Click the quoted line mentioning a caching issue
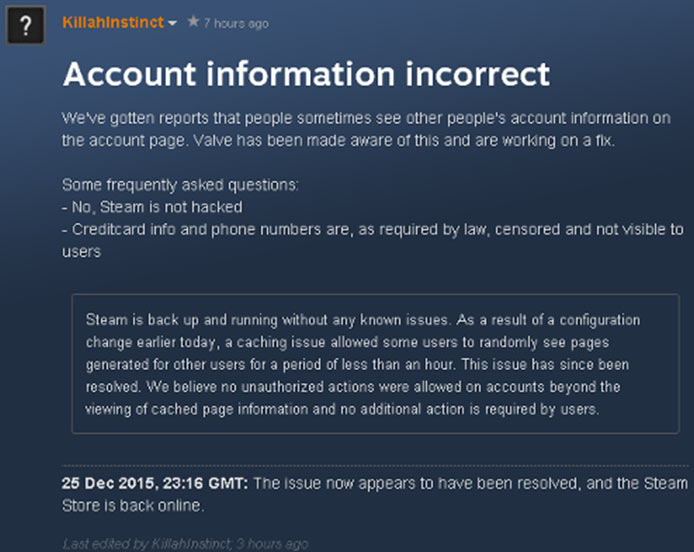694x552 pixels. 347,342
